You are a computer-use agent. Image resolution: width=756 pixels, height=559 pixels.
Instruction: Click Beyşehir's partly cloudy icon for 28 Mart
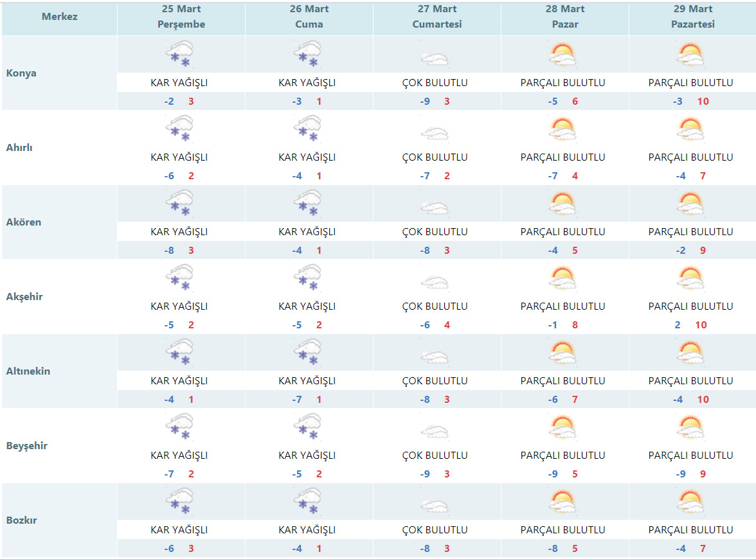coord(562,427)
